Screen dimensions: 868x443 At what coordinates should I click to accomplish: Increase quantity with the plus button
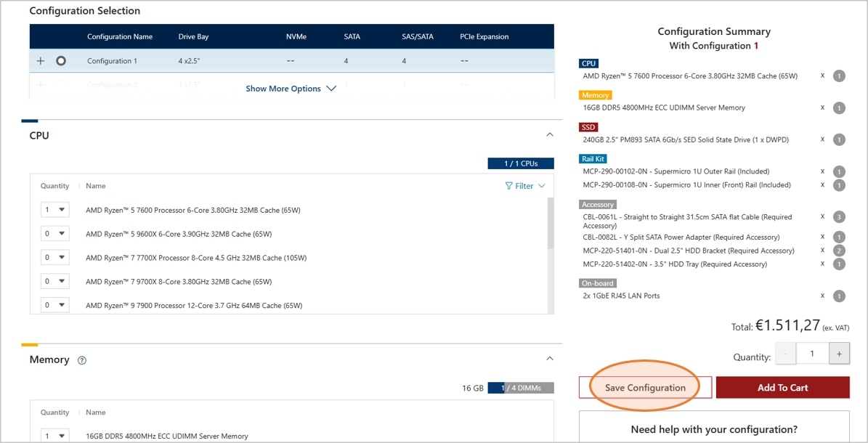(839, 354)
